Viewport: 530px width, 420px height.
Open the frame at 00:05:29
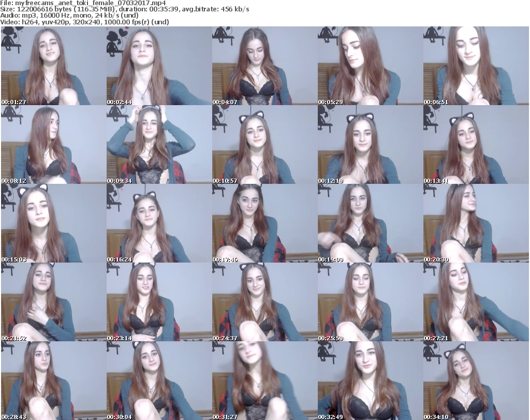point(370,66)
